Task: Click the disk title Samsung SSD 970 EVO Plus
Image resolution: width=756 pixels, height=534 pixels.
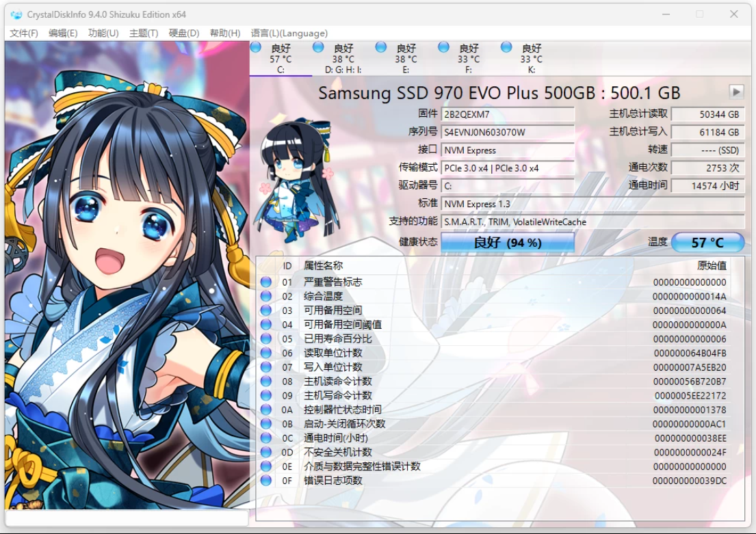Action: click(x=499, y=92)
